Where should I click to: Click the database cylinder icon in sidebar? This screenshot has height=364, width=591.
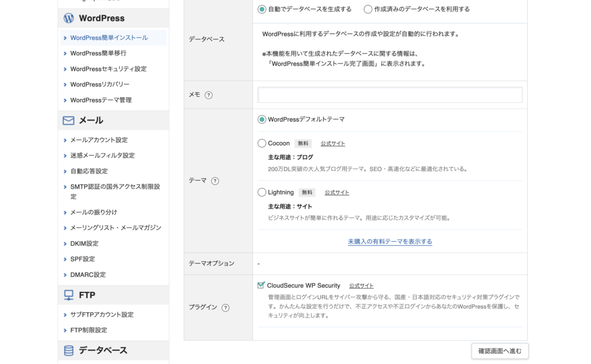click(x=69, y=350)
